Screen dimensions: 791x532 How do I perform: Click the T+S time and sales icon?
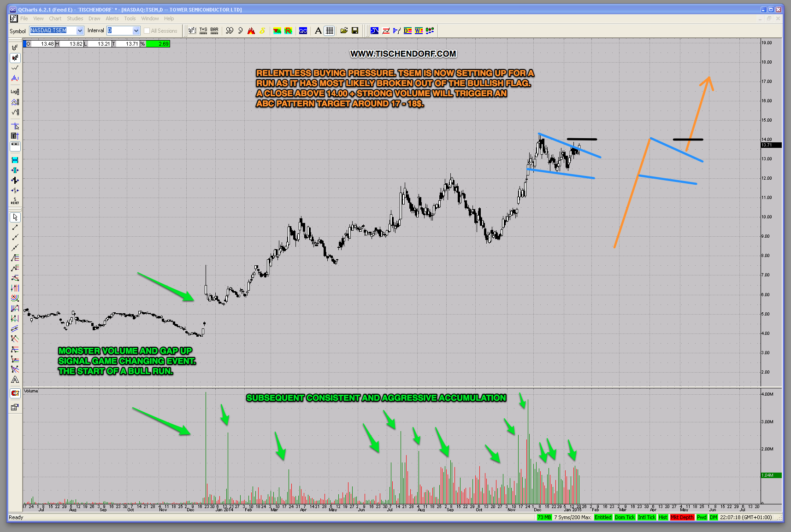tap(203, 31)
